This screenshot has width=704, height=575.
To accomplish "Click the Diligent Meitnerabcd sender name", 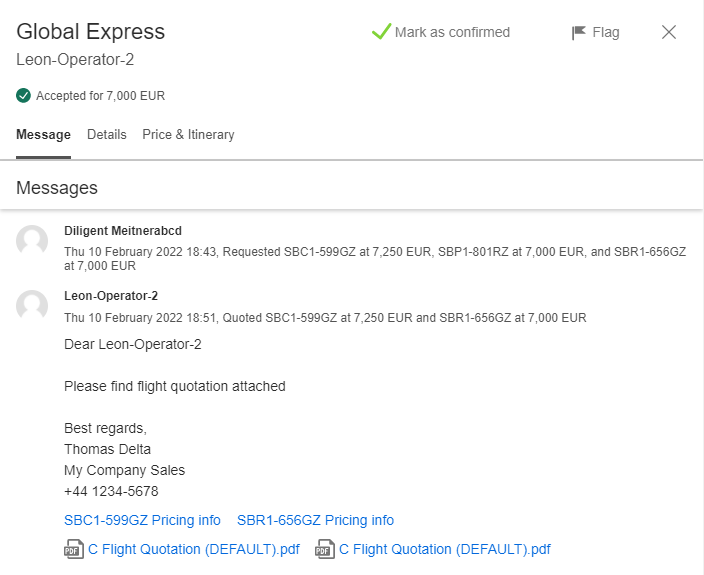I will click(123, 231).
